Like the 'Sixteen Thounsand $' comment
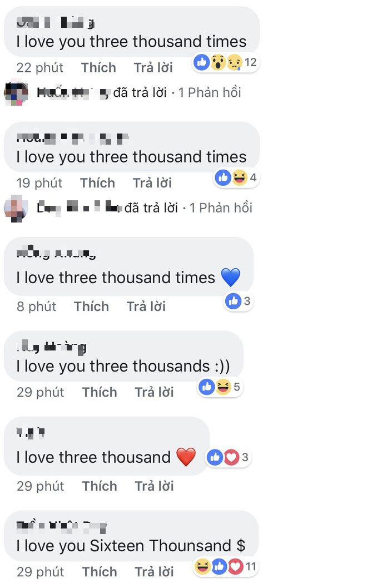The height and width of the screenshot is (588, 367). pos(100,572)
